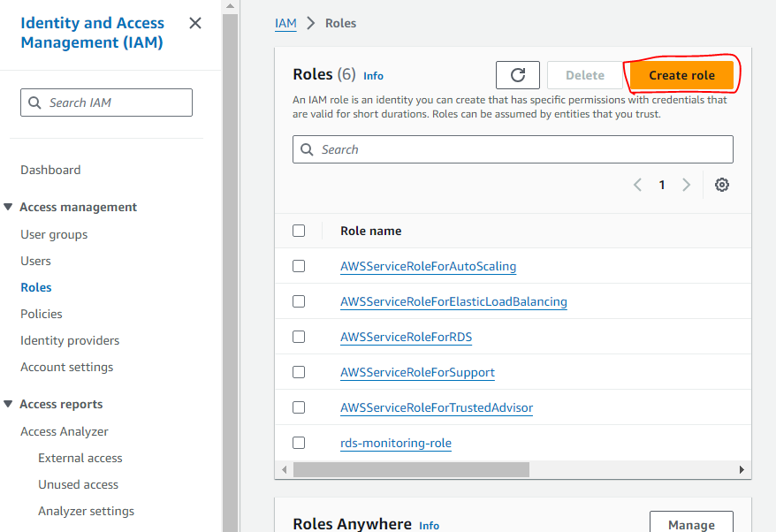Open Policies in the sidebar
This screenshot has width=776, height=532.
pyautogui.click(x=42, y=314)
